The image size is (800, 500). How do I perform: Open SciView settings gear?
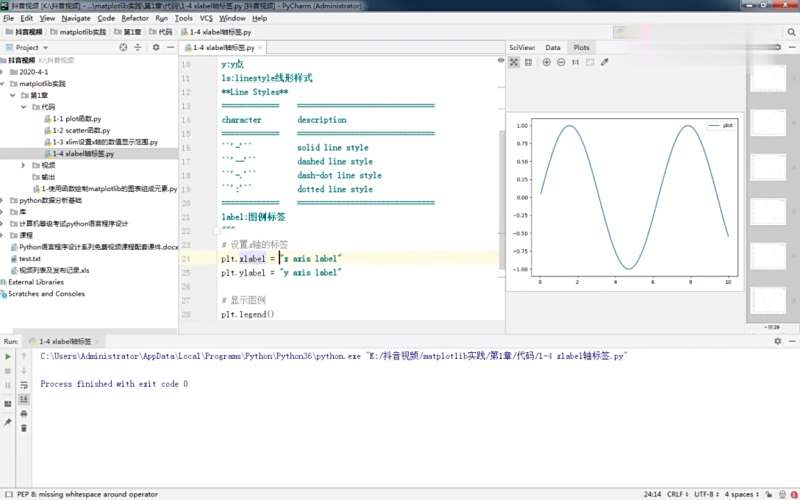(777, 47)
